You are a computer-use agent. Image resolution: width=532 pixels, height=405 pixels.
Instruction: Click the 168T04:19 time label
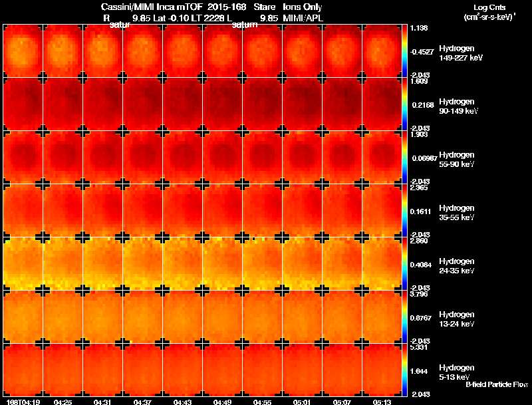23,402
